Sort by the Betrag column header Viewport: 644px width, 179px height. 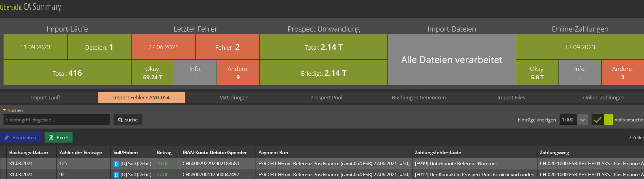164,153
